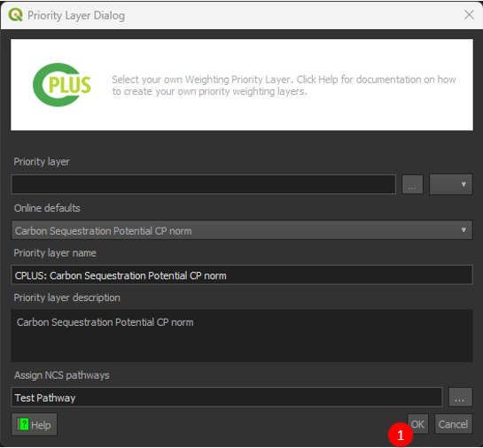Click the CPLUS logo image
Screen dimensions: 483x448
point(62,85)
